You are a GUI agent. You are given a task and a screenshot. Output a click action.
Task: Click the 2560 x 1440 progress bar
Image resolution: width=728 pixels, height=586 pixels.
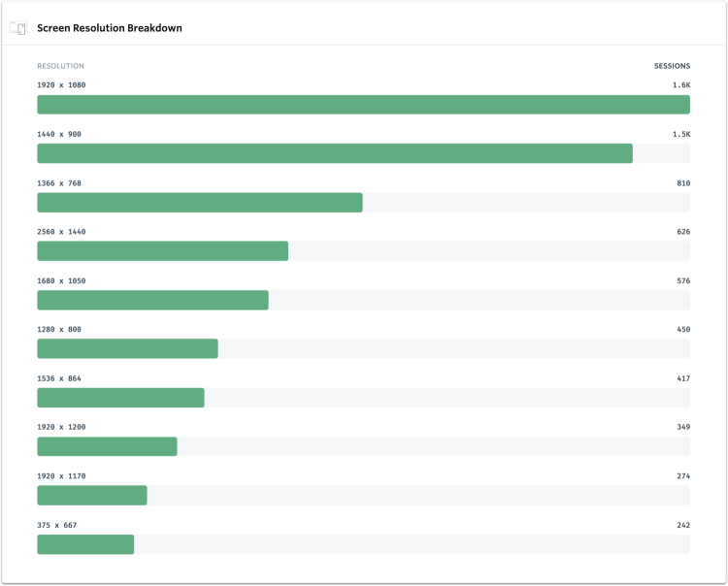(364, 251)
